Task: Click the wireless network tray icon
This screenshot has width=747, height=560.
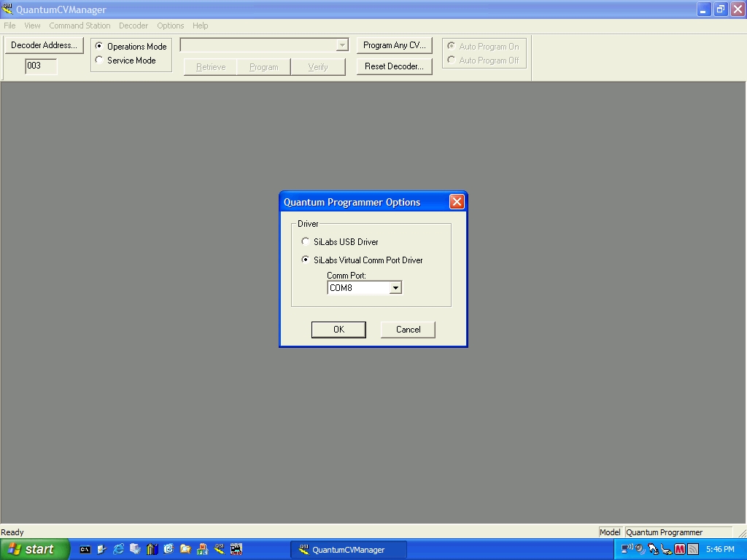Action: coord(627,548)
